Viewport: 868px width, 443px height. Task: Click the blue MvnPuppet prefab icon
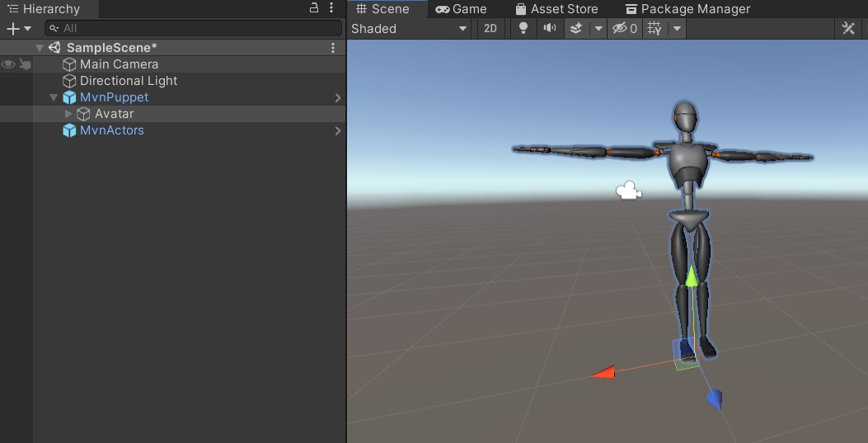(69, 97)
